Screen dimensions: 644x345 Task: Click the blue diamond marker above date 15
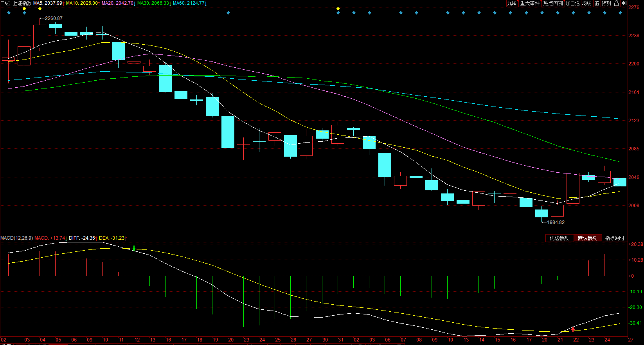[x=495, y=13]
